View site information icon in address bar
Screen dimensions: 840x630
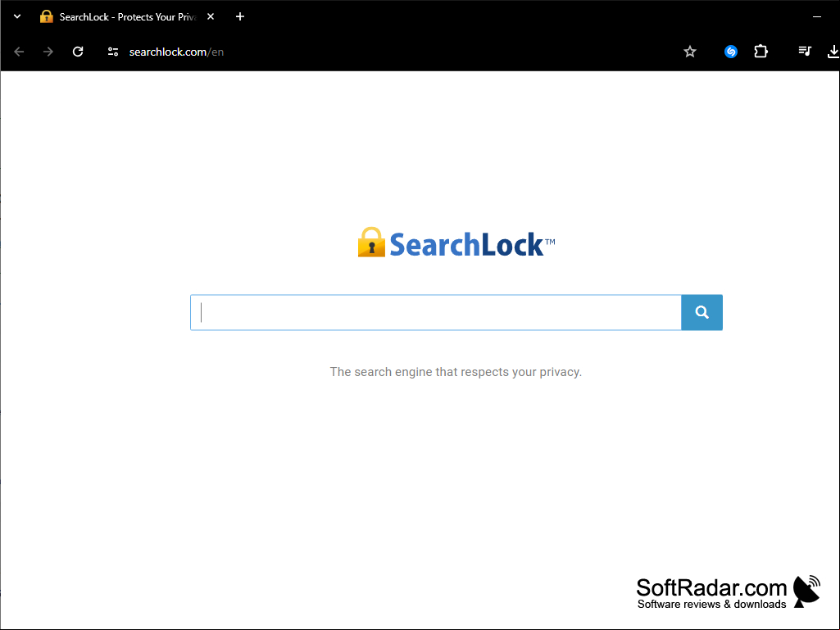tap(113, 52)
